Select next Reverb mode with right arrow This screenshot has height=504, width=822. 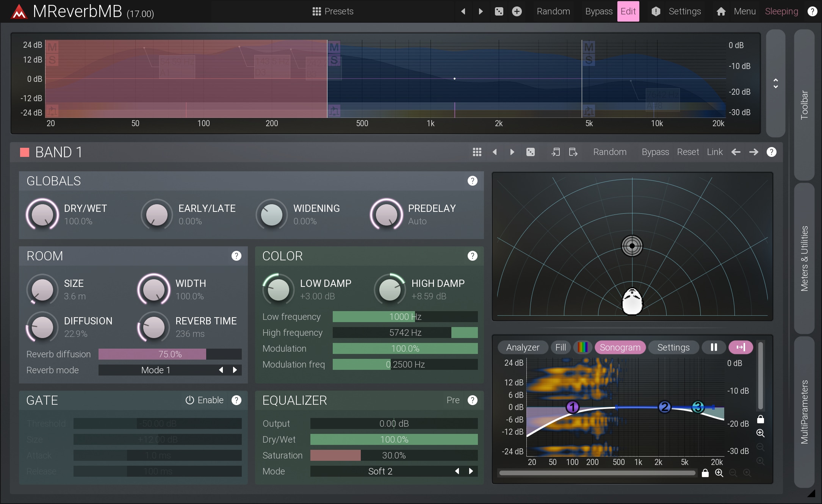pyautogui.click(x=235, y=370)
